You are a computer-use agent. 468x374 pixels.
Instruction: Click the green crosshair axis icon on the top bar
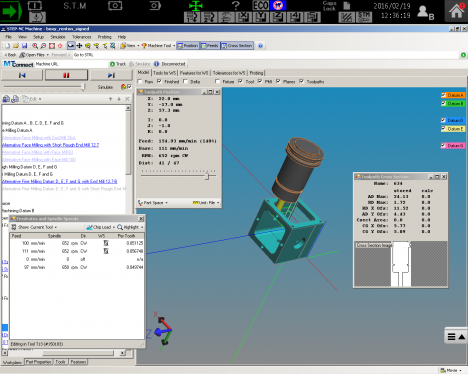[196, 6]
